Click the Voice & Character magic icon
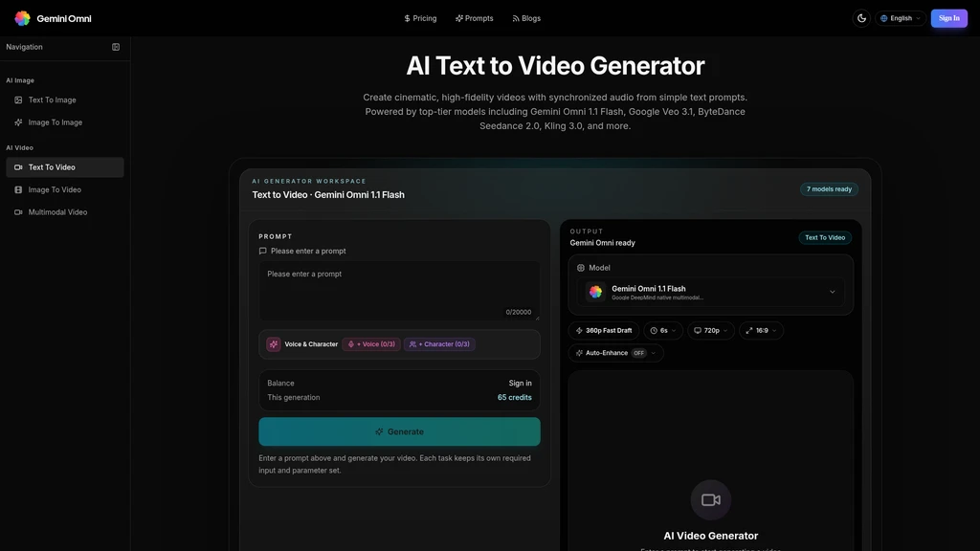 (x=274, y=344)
